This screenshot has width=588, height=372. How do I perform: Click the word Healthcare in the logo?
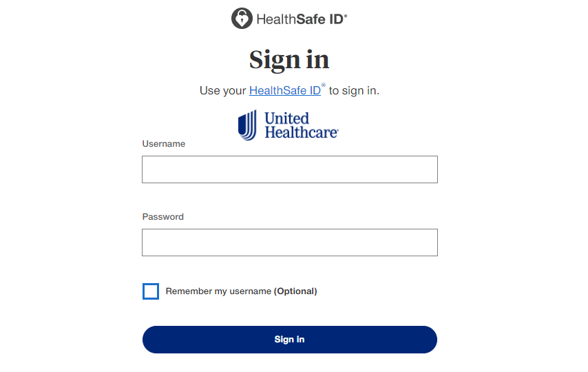(x=302, y=132)
